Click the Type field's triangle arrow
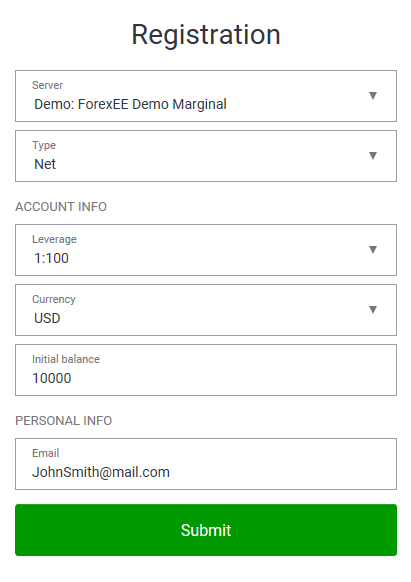Image resolution: width=411 pixels, height=582 pixels. pyautogui.click(x=373, y=156)
